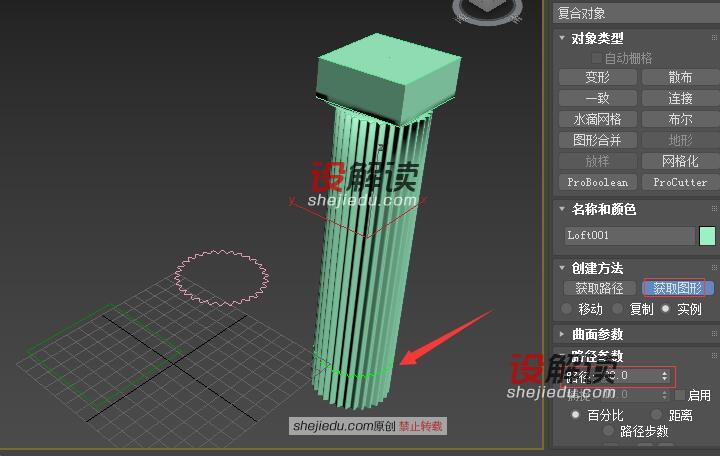720x456 pixels.
Task: Select the 复制 radio option
Action: (619, 309)
